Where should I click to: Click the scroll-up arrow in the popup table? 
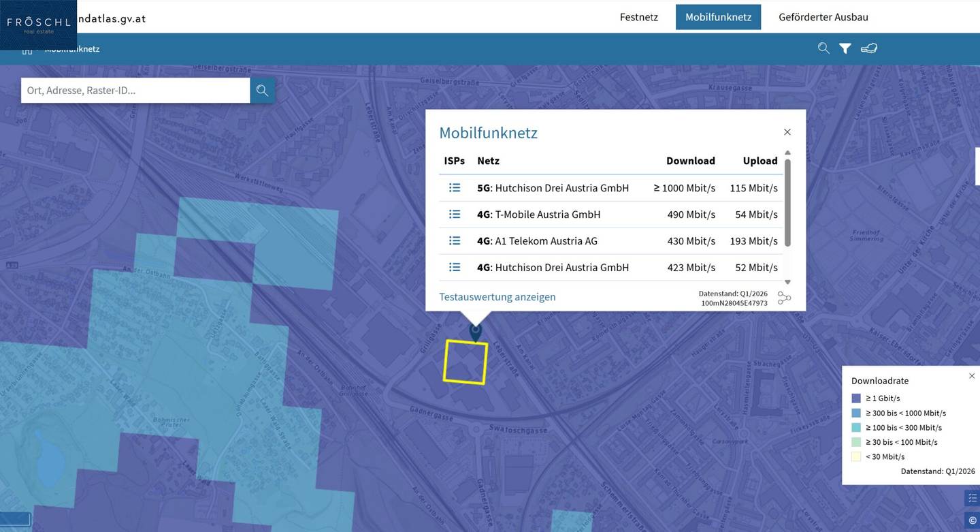click(x=787, y=153)
